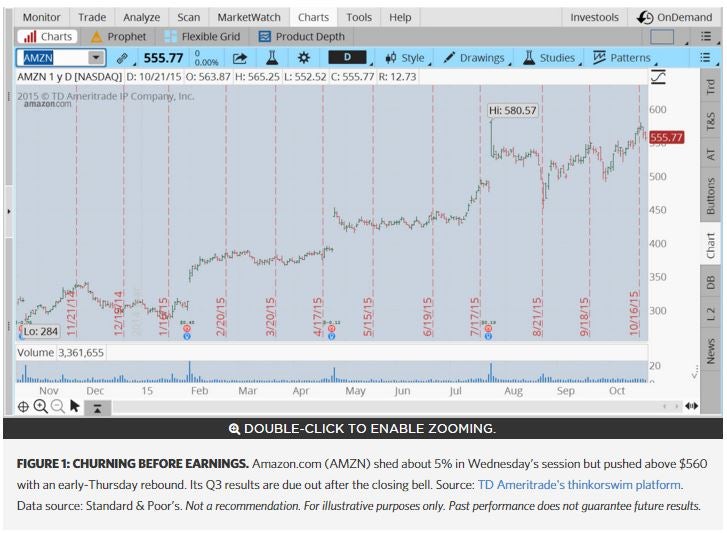Click the horizontal chart scrollbar
This screenshot has width=727, height=533.
click(388, 406)
